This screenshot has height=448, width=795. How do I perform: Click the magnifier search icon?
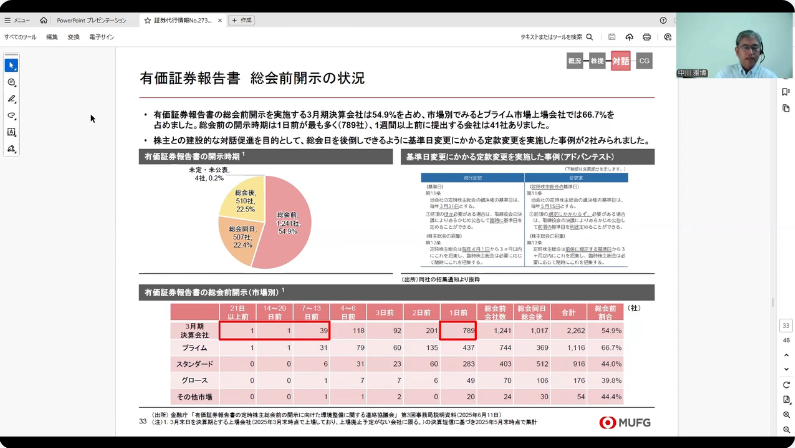coord(590,37)
